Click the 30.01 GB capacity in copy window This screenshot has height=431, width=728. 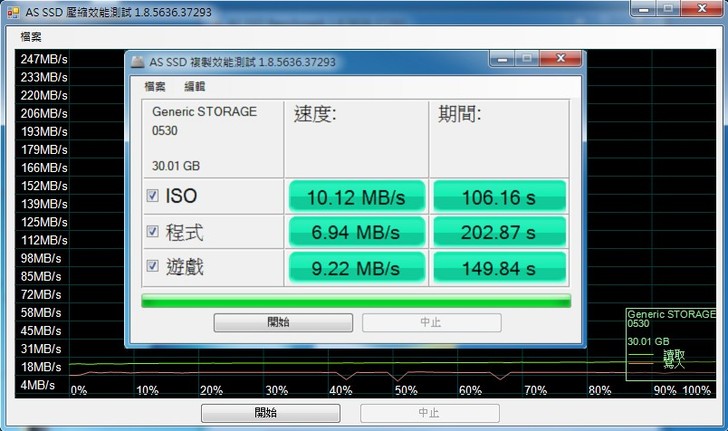[176, 166]
